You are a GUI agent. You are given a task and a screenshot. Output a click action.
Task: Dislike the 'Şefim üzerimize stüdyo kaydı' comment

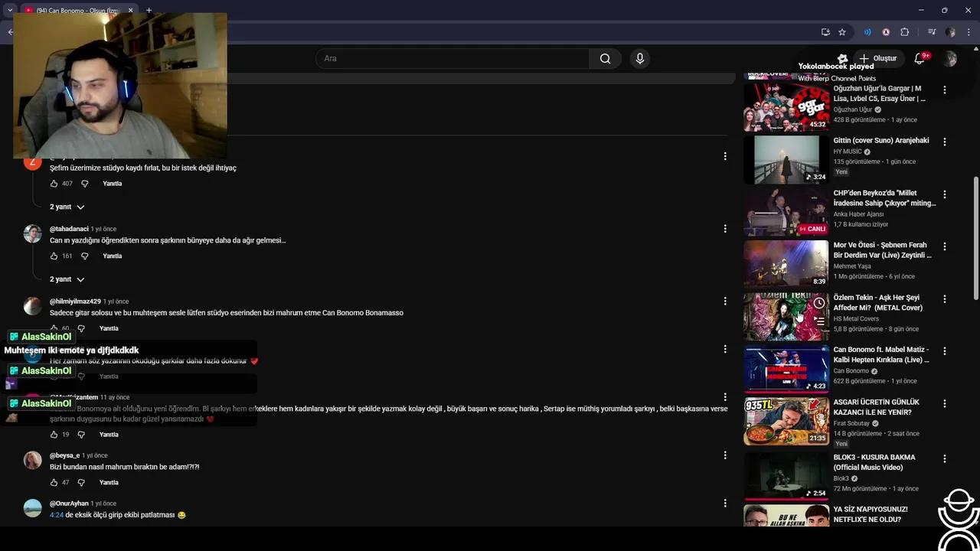click(x=85, y=184)
